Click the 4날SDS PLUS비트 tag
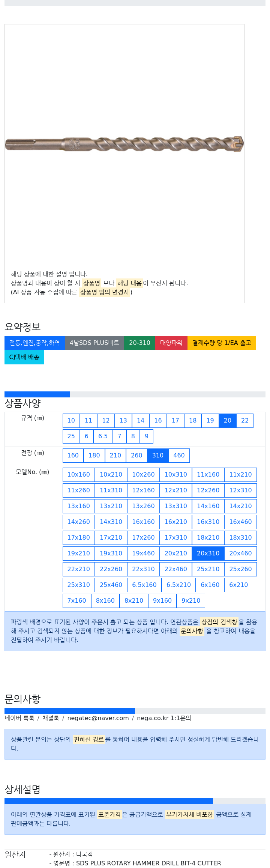Viewport: 270px width, 868px height. (94, 343)
